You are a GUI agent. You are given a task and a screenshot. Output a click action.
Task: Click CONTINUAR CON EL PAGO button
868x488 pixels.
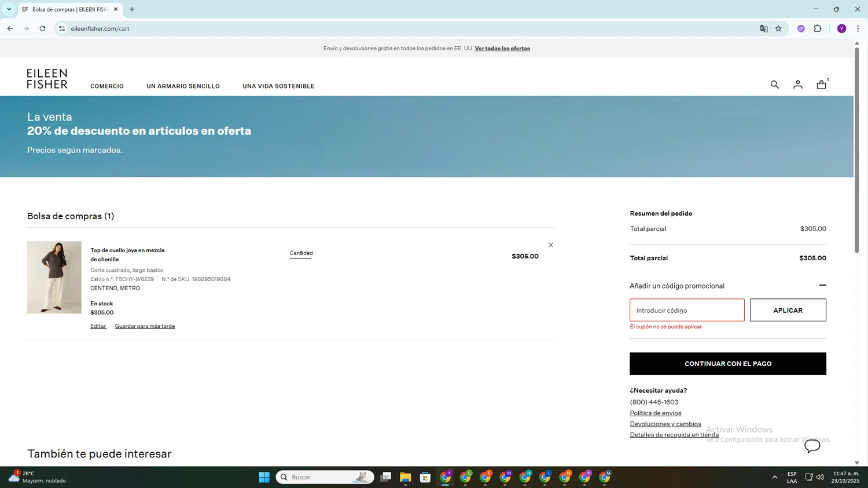727,364
